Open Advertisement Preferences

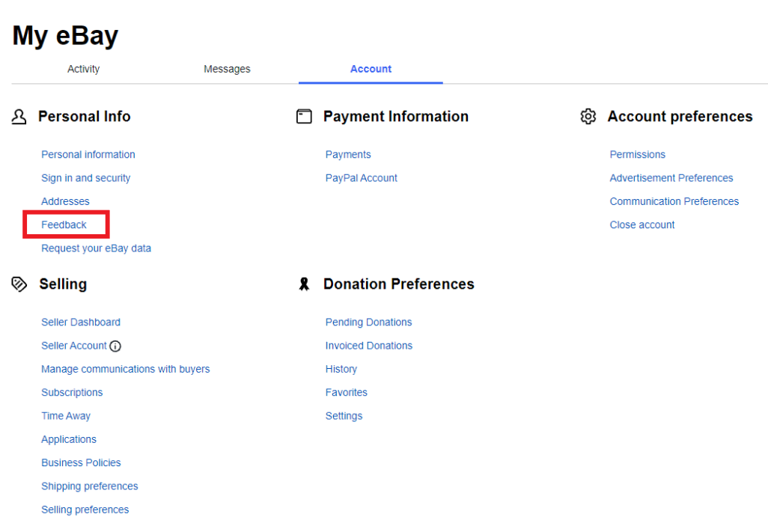[671, 178]
